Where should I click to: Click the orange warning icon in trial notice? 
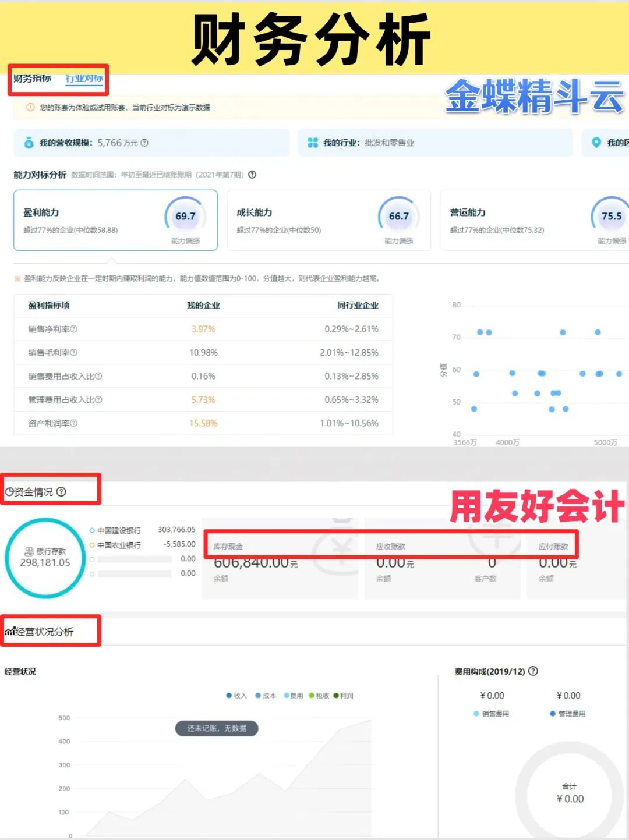[30, 108]
